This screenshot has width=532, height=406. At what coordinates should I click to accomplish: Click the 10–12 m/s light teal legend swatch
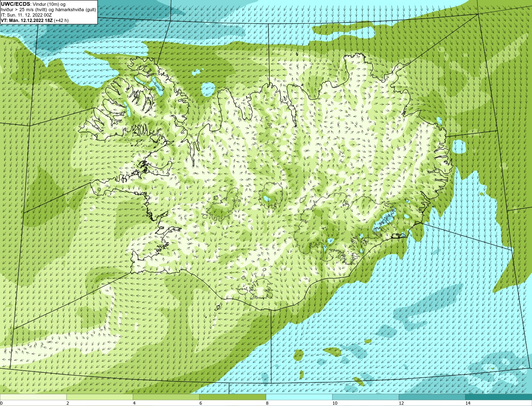366,397
